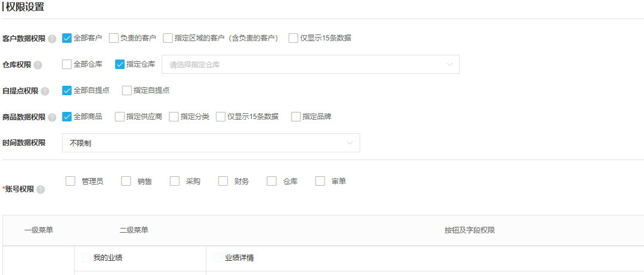Open the 请选择指定仓库 dropdown
The image size is (644, 275).
(311, 64)
